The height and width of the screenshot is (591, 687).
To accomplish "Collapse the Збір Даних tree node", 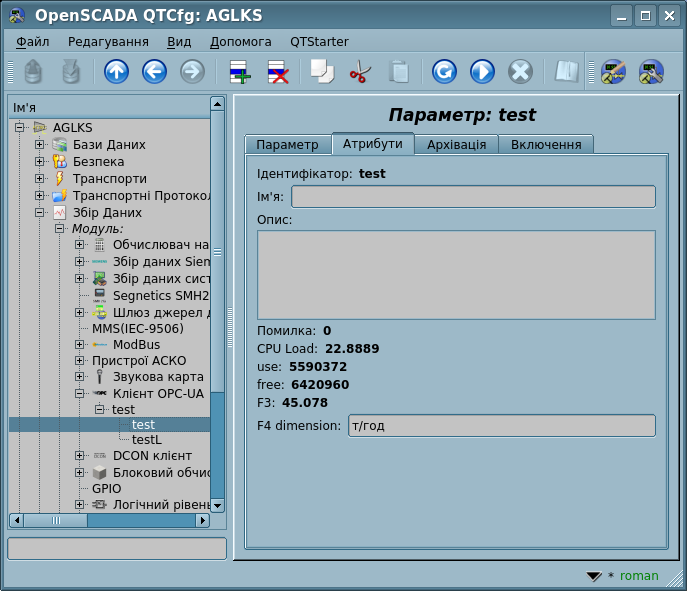I will tap(40, 213).
